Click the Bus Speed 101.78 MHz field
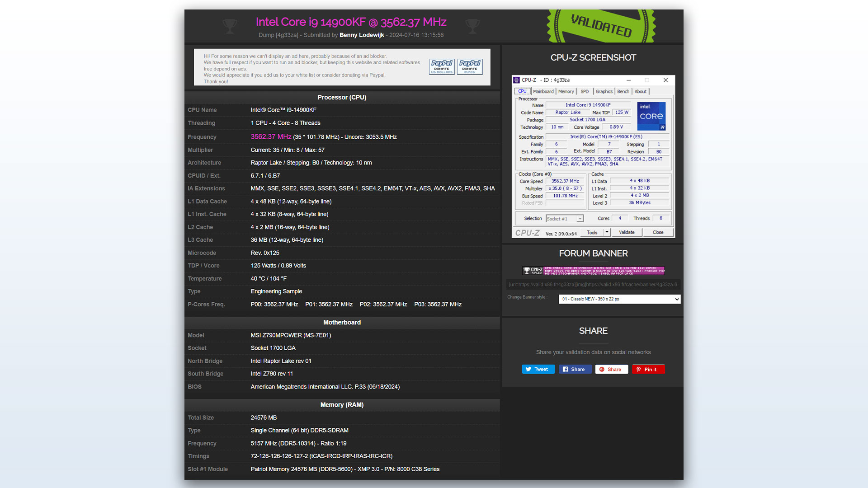 [x=565, y=196]
